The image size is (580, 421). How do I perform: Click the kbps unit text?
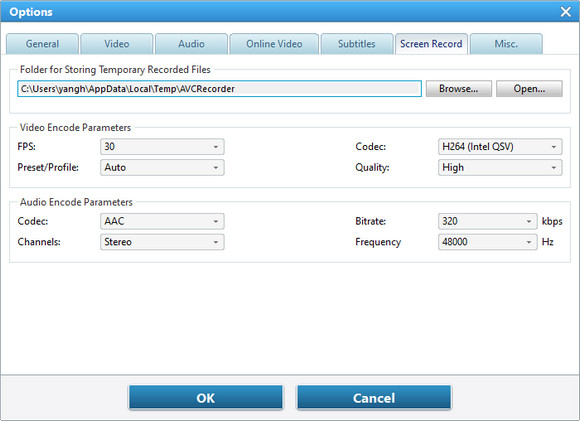point(552,221)
